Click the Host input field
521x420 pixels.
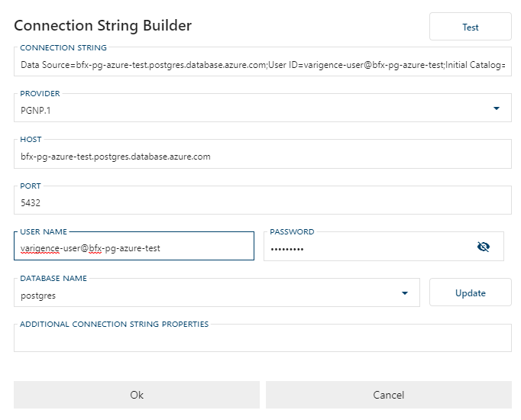[x=263, y=154]
